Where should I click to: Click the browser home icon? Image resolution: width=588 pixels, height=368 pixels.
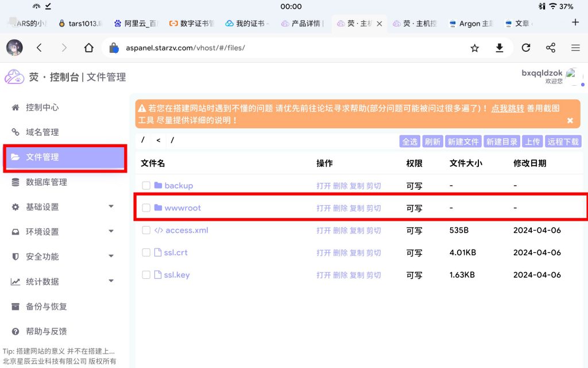pyautogui.click(x=88, y=48)
